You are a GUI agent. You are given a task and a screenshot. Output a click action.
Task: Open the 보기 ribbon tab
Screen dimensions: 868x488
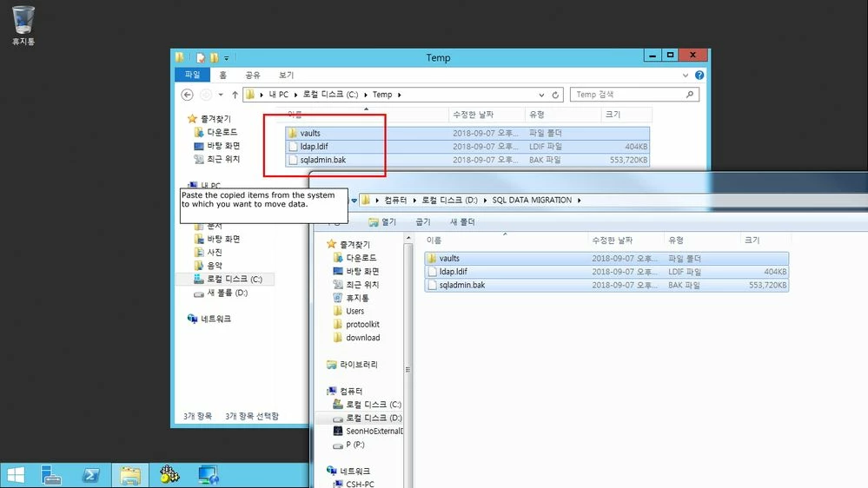tap(286, 75)
